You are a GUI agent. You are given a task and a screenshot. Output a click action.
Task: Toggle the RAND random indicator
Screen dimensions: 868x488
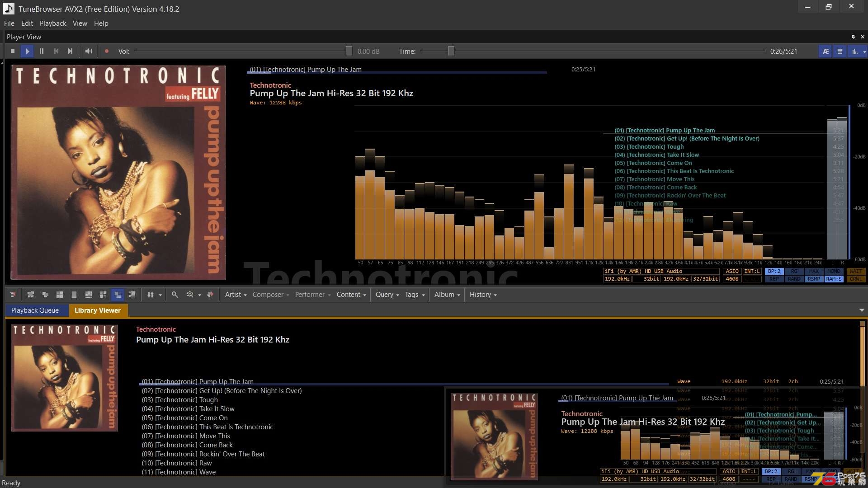(x=794, y=279)
